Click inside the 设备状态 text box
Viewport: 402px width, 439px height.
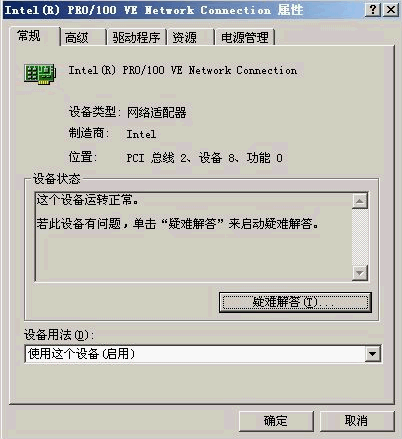[x=193, y=237]
